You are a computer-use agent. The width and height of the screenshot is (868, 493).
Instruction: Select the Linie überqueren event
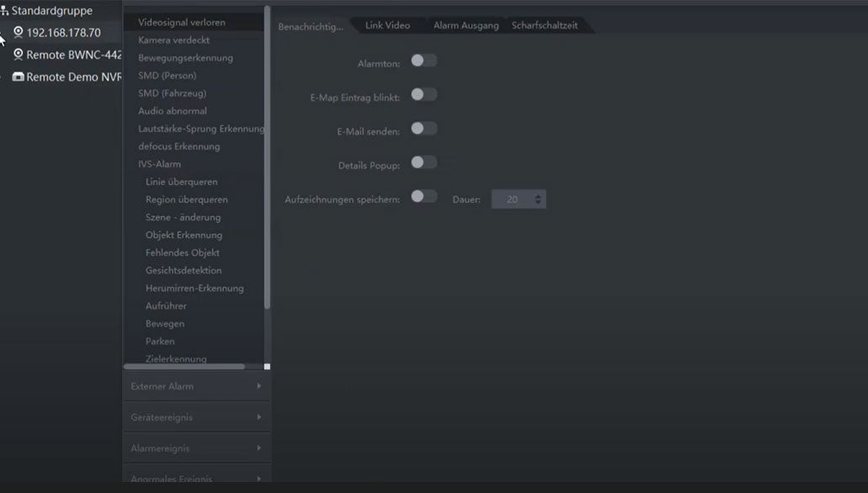point(181,182)
